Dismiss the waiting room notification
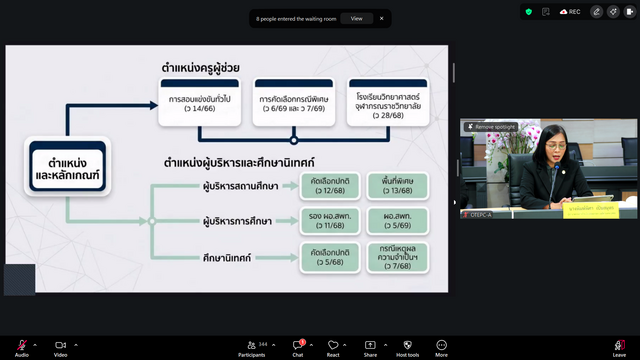 382,19
